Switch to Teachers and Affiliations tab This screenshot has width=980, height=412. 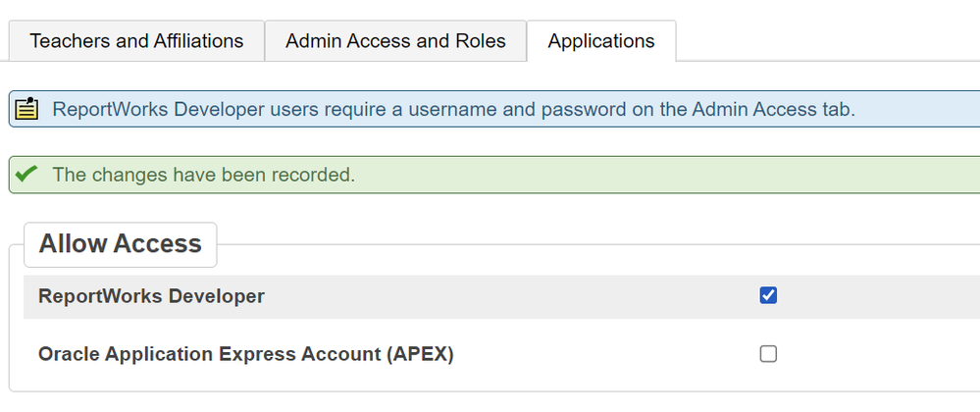point(136,41)
